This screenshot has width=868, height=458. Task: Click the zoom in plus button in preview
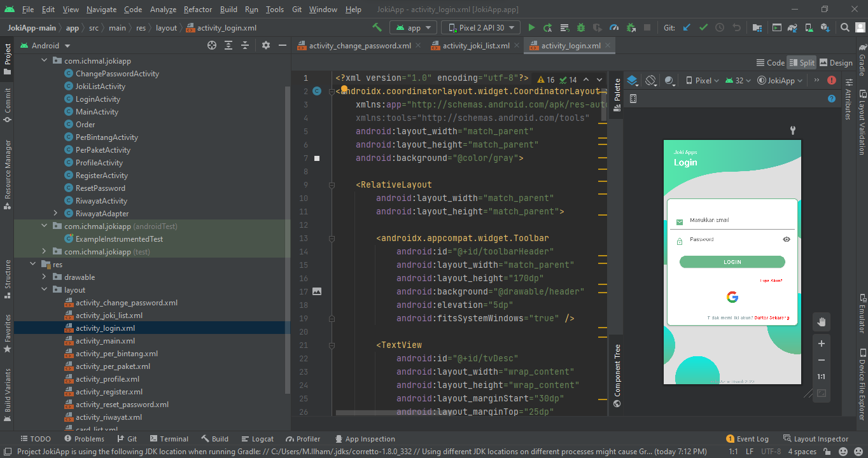821,343
